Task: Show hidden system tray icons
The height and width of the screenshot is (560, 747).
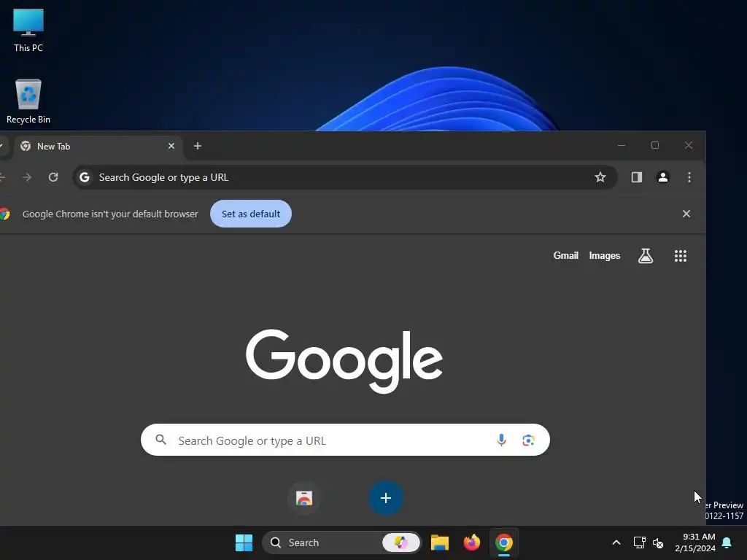Action: click(x=616, y=542)
